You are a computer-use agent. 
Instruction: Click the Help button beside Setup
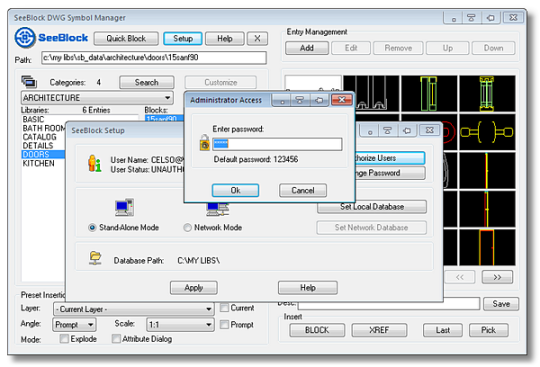(225, 39)
